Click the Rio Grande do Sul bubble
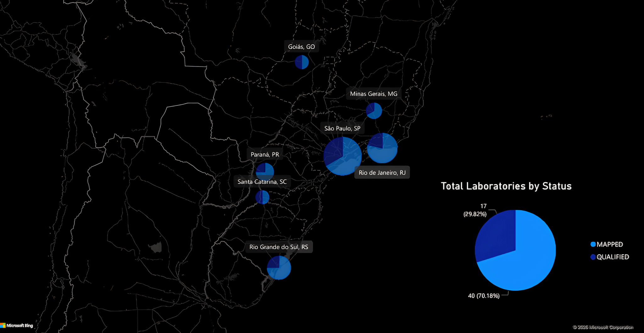The width and height of the screenshot is (644, 333). click(x=279, y=268)
